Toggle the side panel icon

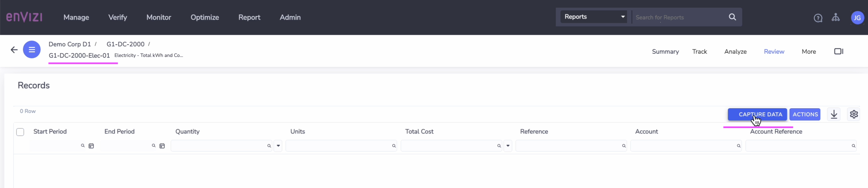point(838,51)
